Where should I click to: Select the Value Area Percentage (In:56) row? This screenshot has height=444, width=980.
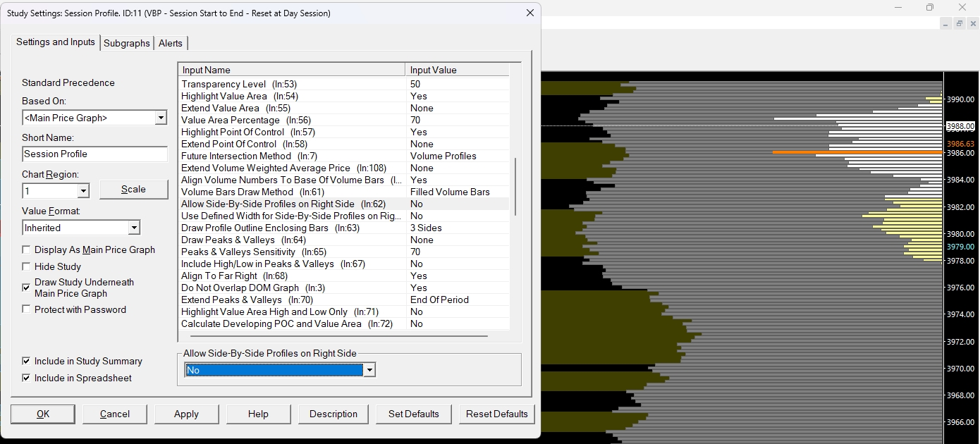[344, 120]
